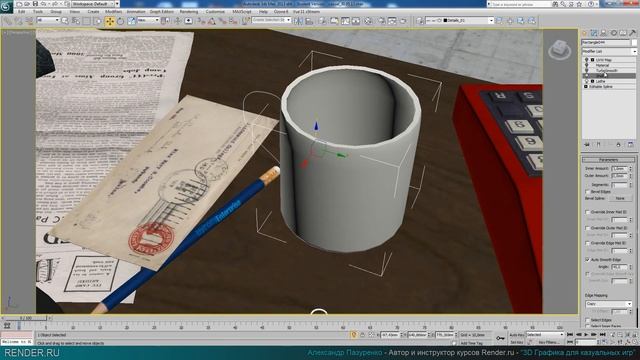The image size is (640, 360).
Task: Open the Create menu
Action: click(93, 12)
